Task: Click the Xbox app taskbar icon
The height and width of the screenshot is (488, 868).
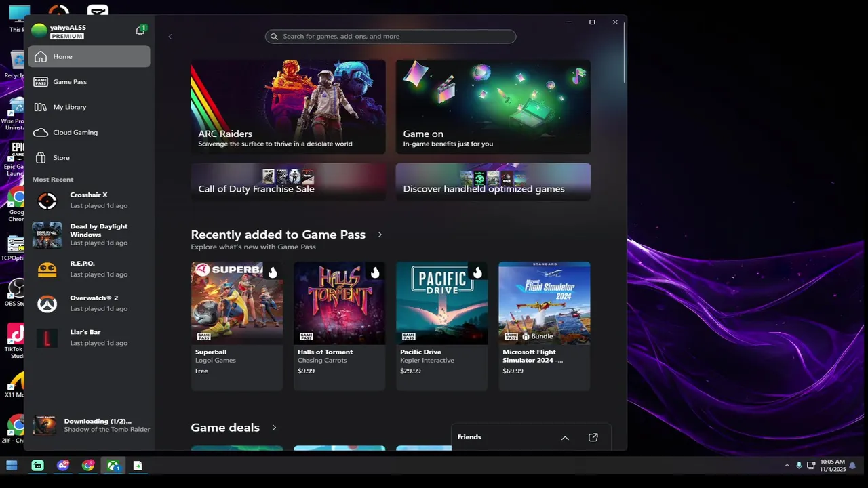Action: pyautogui.click(x=113, y=466)
